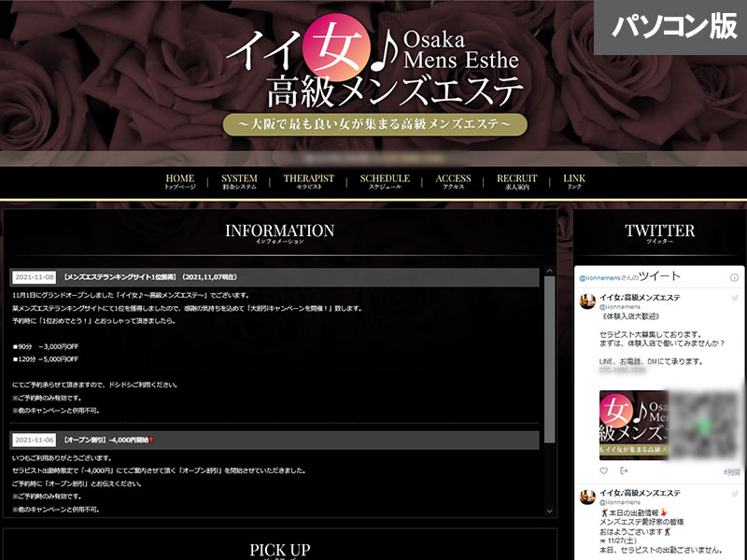Go to the SYSTEM pricing page

239,182
